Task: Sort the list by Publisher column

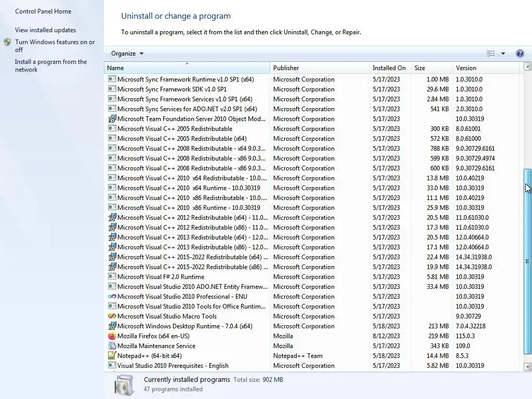Action: click(320, 68)
